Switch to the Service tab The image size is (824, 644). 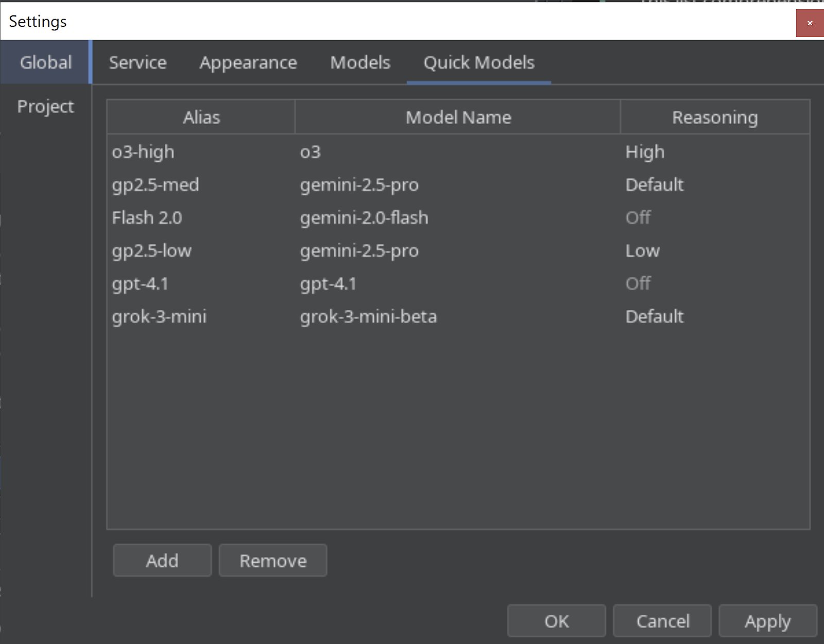coord(138,62)
